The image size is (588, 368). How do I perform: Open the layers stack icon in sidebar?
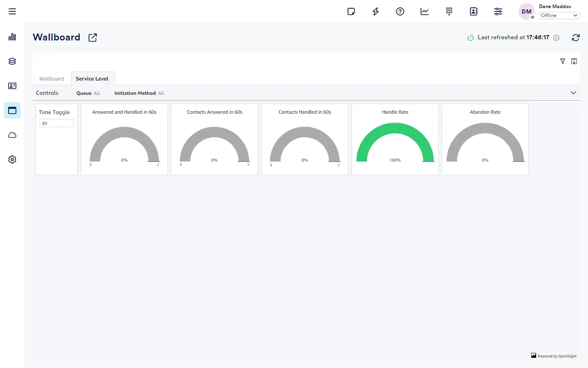tap(12, 61)
